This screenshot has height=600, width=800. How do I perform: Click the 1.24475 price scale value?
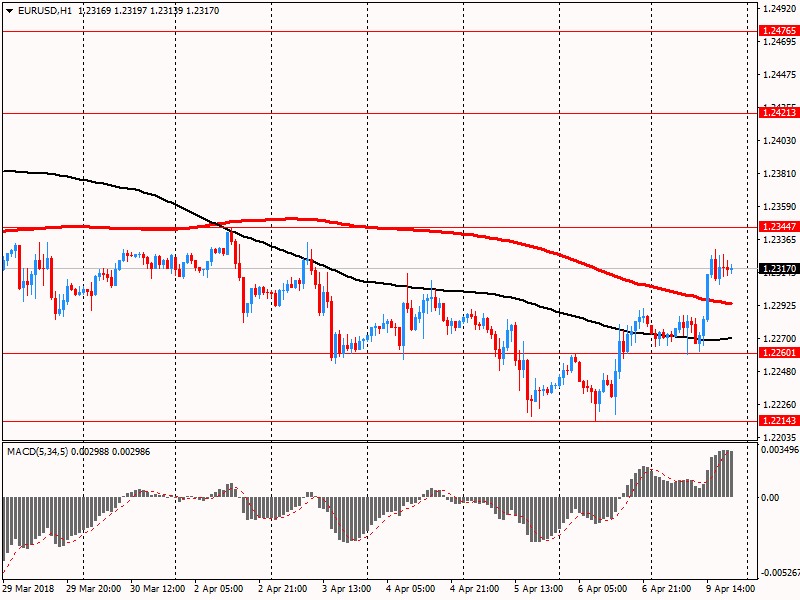tap(779, 74)
